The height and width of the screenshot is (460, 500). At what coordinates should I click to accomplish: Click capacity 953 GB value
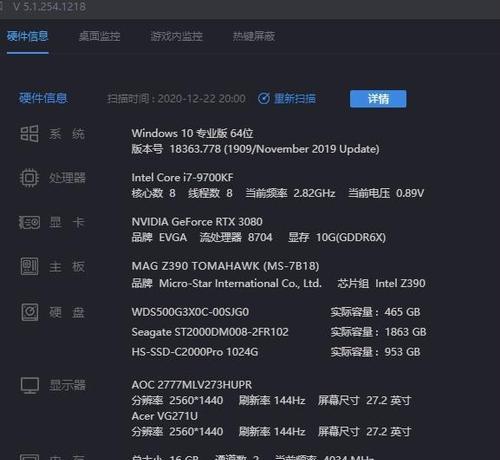click(402, 352)
